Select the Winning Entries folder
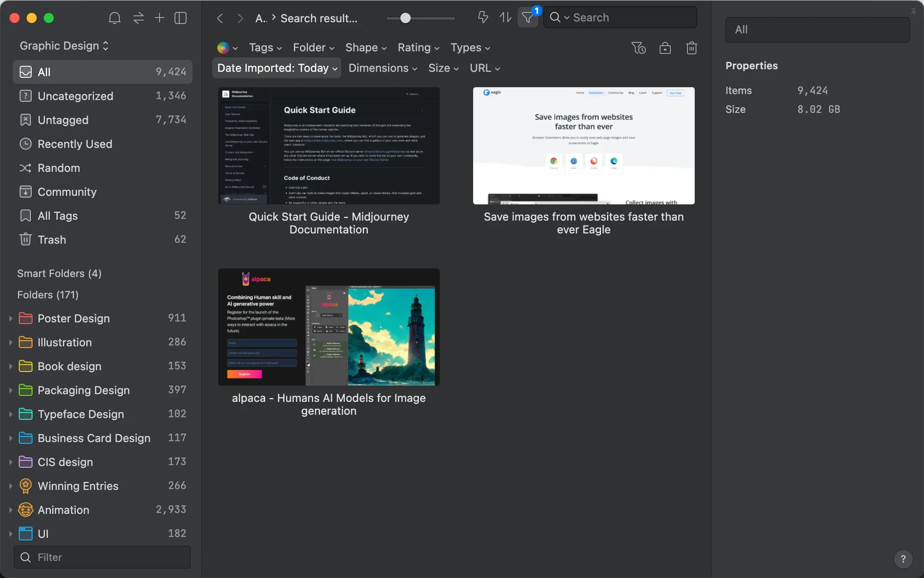924x578 pixels. (x=103, y=486)
